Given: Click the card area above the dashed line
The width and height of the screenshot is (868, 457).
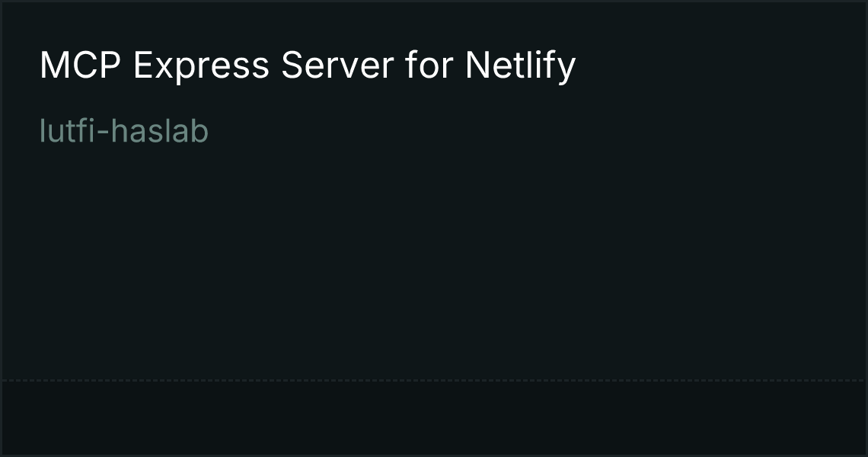Looking at the screenshot, I should tap(434, 260).
